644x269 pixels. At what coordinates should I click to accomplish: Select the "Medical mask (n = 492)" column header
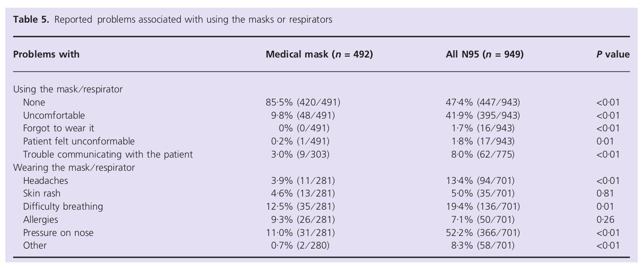coord(319,54)
